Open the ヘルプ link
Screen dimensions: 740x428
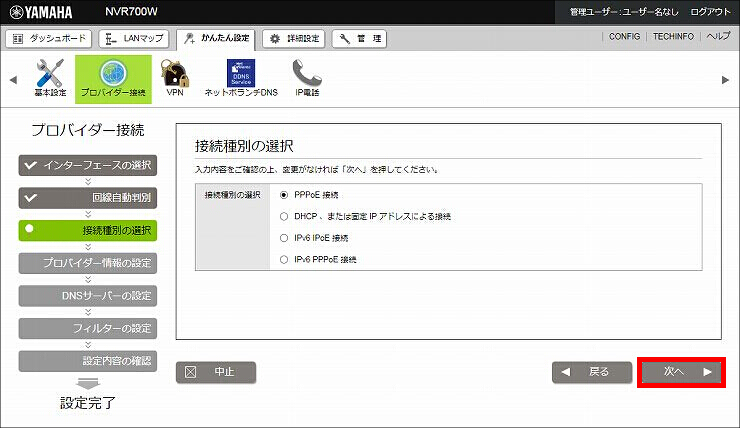(718, 36)
